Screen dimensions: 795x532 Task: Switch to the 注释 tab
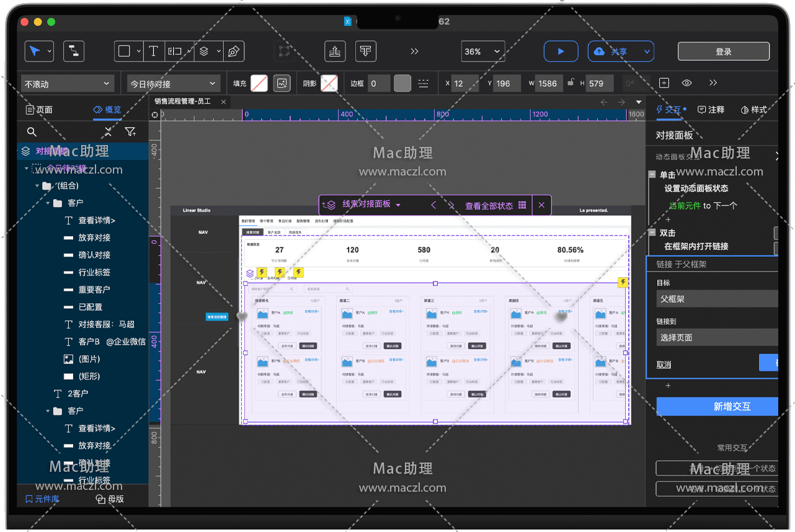(x=711, y=110)
